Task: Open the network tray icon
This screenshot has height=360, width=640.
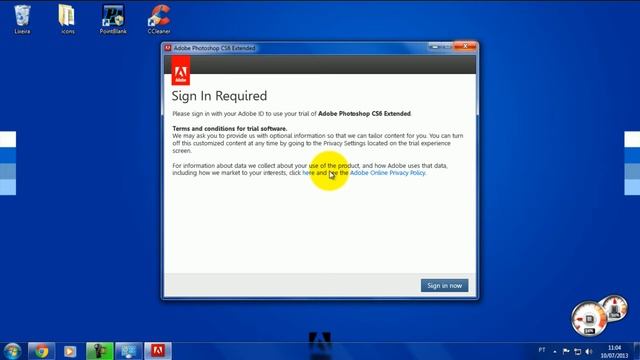Action: point(578,351)
